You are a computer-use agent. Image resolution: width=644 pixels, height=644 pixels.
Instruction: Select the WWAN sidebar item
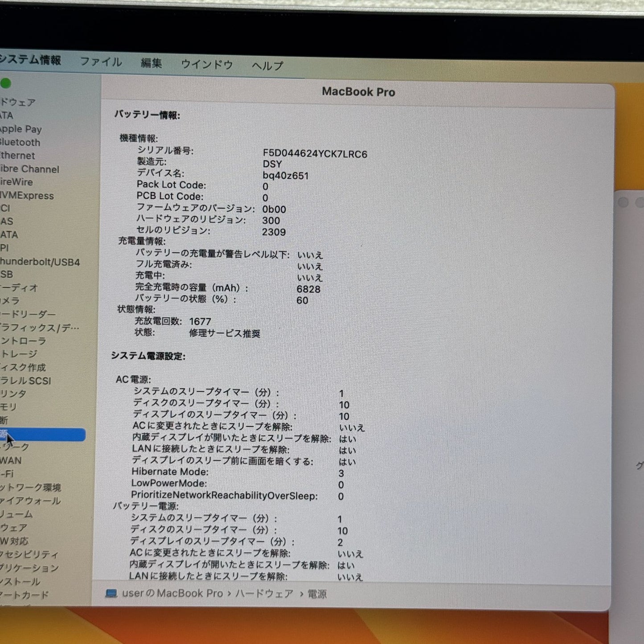click(11, 461)
